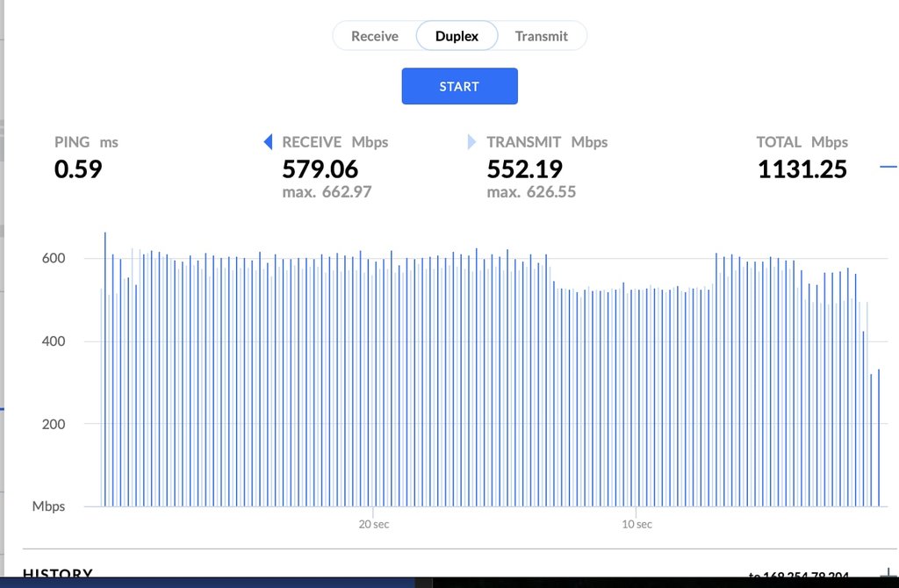Click the dark blue Receive arrow icon
899x588 pixels.
pyautogui.click(x=268, y=142)
